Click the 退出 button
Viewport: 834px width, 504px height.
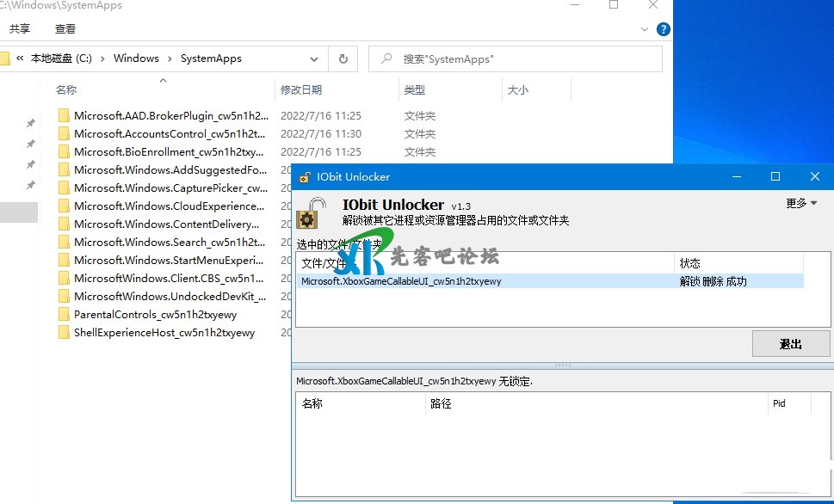click(x=790, y=344)
